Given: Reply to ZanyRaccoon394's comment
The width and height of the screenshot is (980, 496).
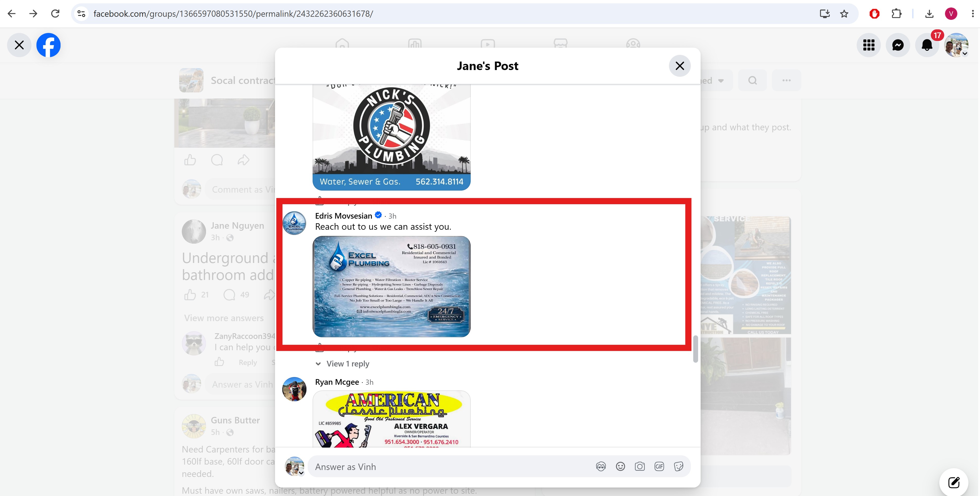Looking at the screenshot, I should pyautogui.click(x=248, y=363).
